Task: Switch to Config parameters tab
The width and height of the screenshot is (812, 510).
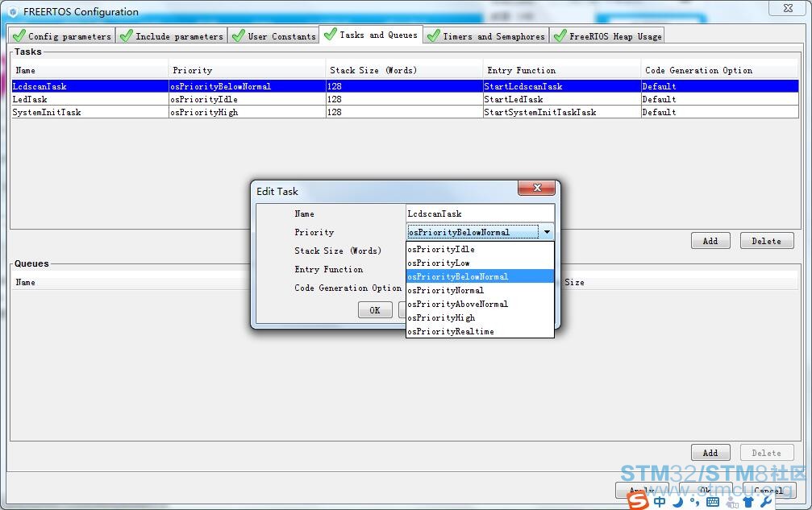Action: [62, 35]
